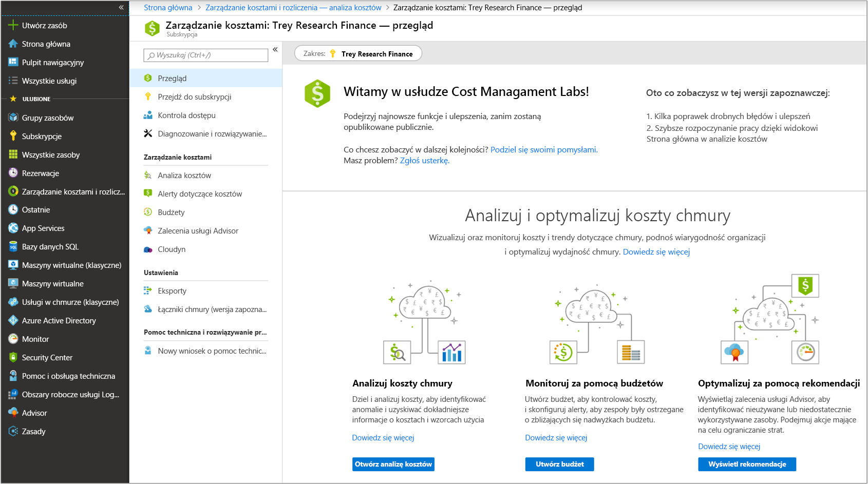Image resolution: width=868 pixels, height=484 pixels.
Task: Open the Azure Active Directory diamond icon
Action: pos(13,320)
